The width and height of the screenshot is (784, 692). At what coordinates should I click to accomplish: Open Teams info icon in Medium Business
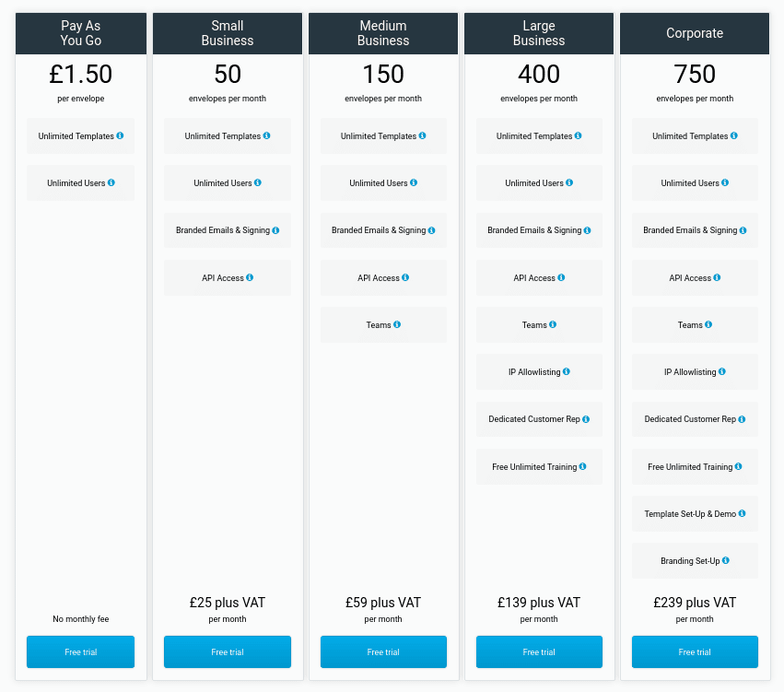tap(397, 324)
